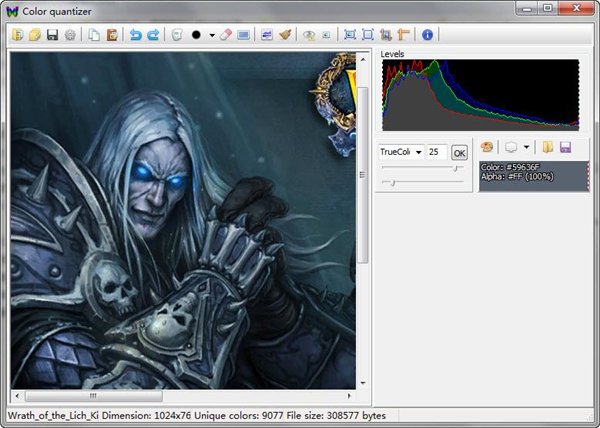Click the purple save palette icon

[565, 148]
